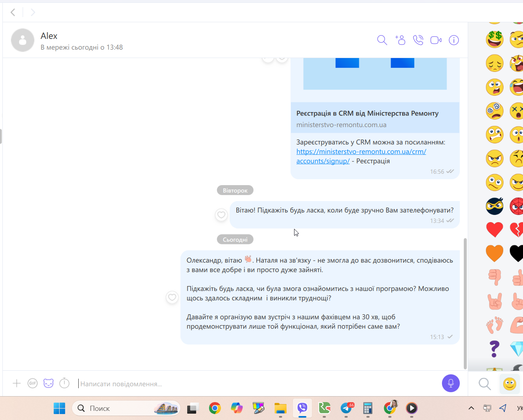
Task: Click the taskbar 'Поиск' search box
Action: [126, 408]
